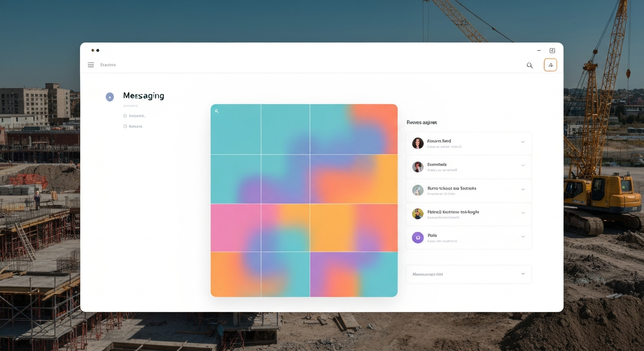Open the purple Pala avatar
Image resolution: width=644 pixels, height=351 pixels.
[418, 237]
